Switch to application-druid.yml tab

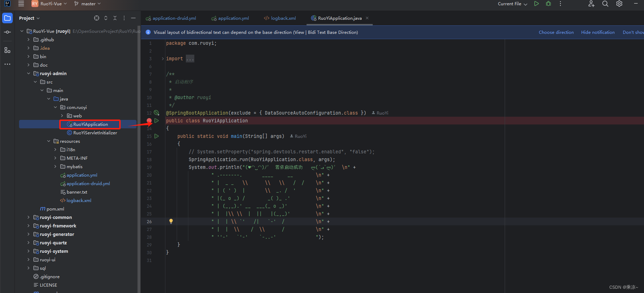coord(171,18)
